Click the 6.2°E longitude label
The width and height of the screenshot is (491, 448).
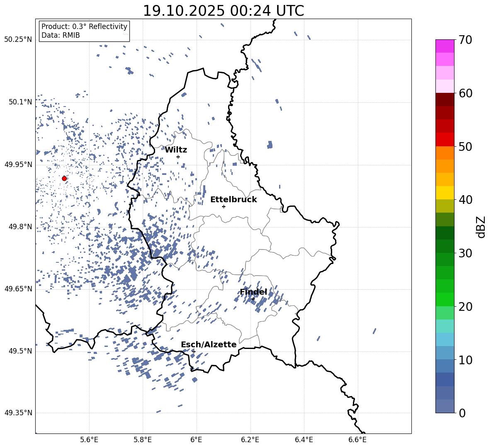pos(250,440)
